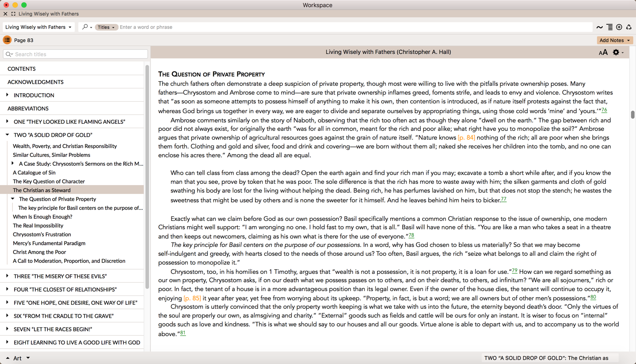Click the expand fullscreen panel icon

coord(13,14)
